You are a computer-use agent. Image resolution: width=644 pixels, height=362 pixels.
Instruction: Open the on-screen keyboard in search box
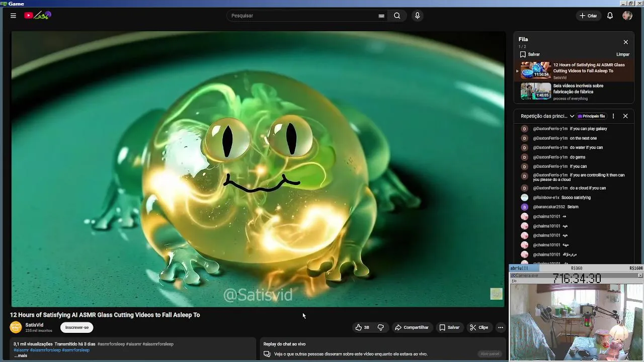(x=381, y=16)
